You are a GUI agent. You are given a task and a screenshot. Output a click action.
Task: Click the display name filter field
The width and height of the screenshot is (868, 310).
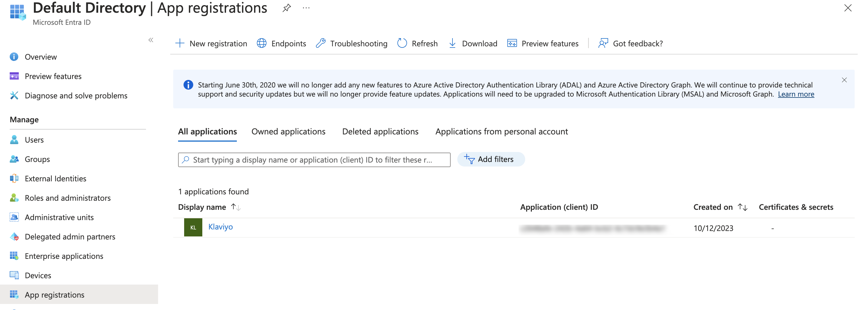tap(314, 159)
